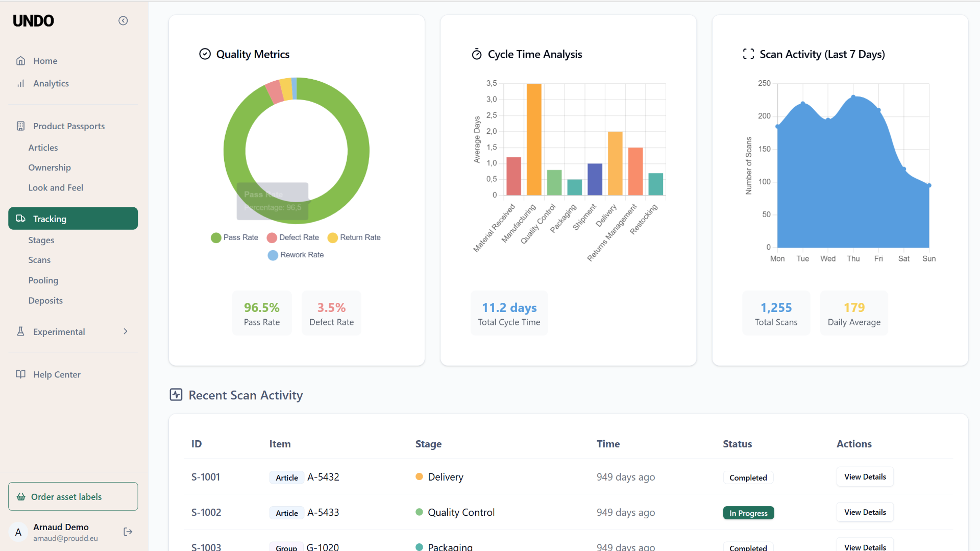
Task: Click the 3.5% Defect Rate stat card
Action: [331, 313]
